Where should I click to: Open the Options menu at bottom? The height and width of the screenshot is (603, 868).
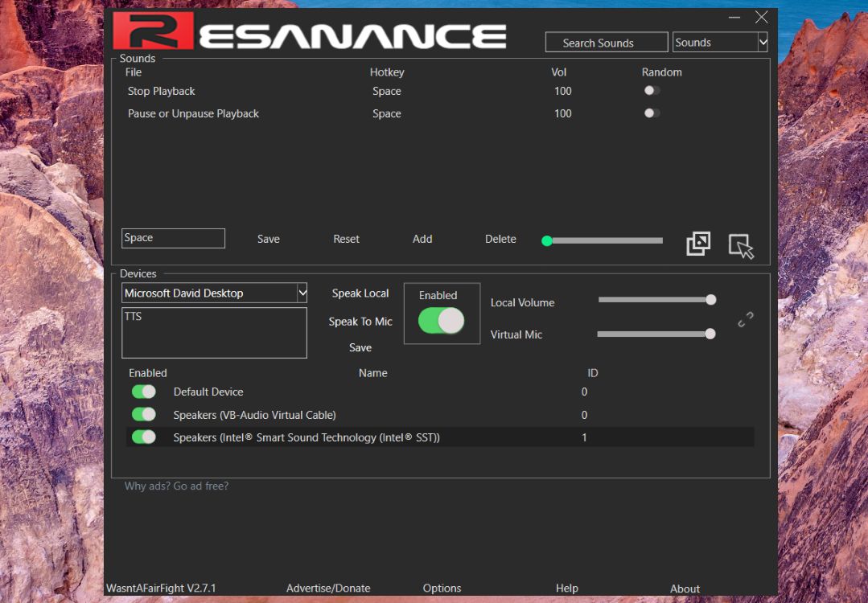tap(442, 589)
